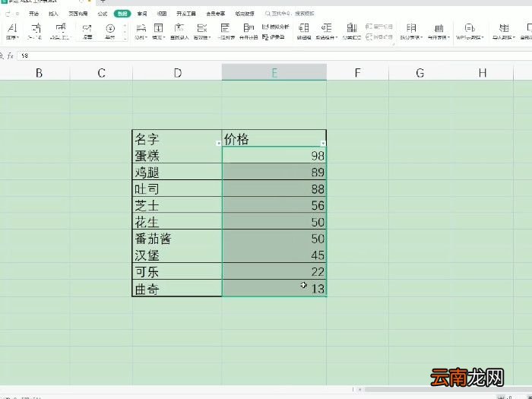The width and height of the screenshot is (532, 399).
Task: Select column F header
Action: [358, 73]
